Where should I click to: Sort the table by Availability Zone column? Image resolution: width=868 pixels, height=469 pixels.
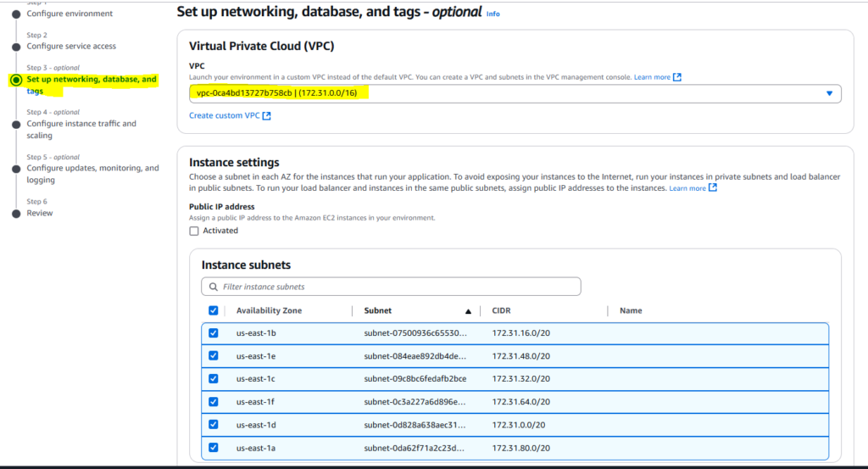[x=269, y=310]
